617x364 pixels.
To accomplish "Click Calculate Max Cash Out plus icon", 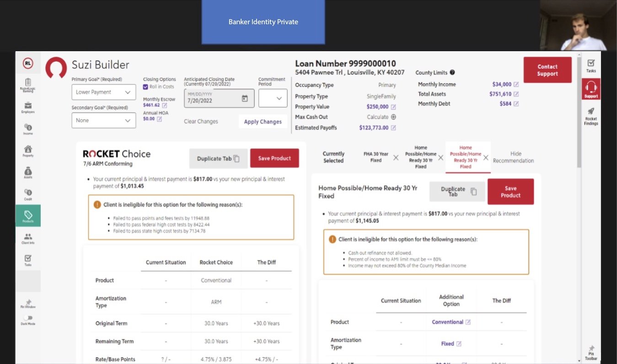I will (393, 117).
